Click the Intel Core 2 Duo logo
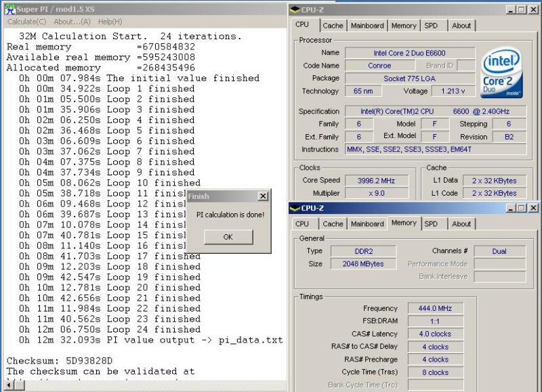 pos(502,73)
